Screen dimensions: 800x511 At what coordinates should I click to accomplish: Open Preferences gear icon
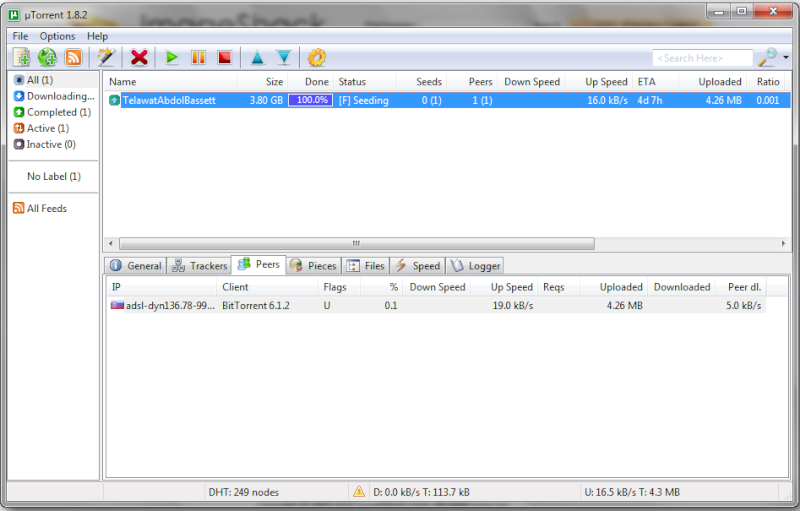pos(316,58)
